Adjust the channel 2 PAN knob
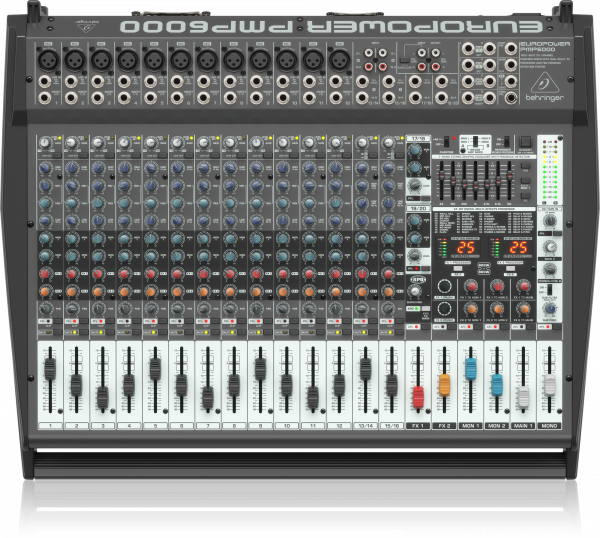 coord(72,308)
